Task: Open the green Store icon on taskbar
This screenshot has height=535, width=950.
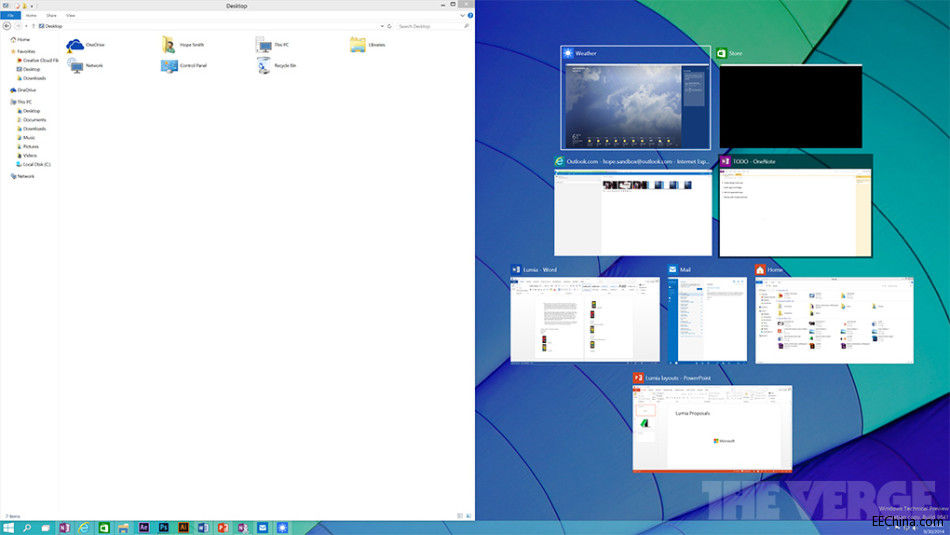Action: (x=104, y=528)
